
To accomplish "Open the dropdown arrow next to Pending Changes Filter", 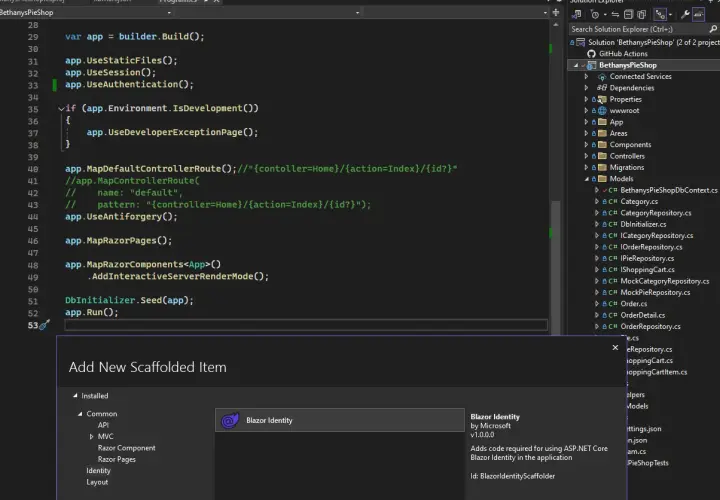I will (x=605, y=15).
